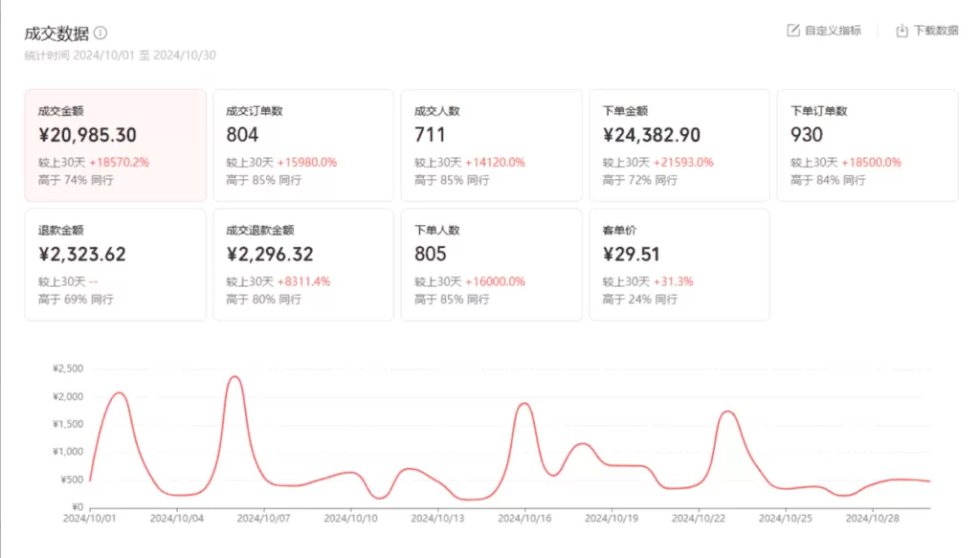This screenshot has width=980, height=558.
Task: Click the chart peak near 2024/10/16
Action: click(x=524, y=403)
